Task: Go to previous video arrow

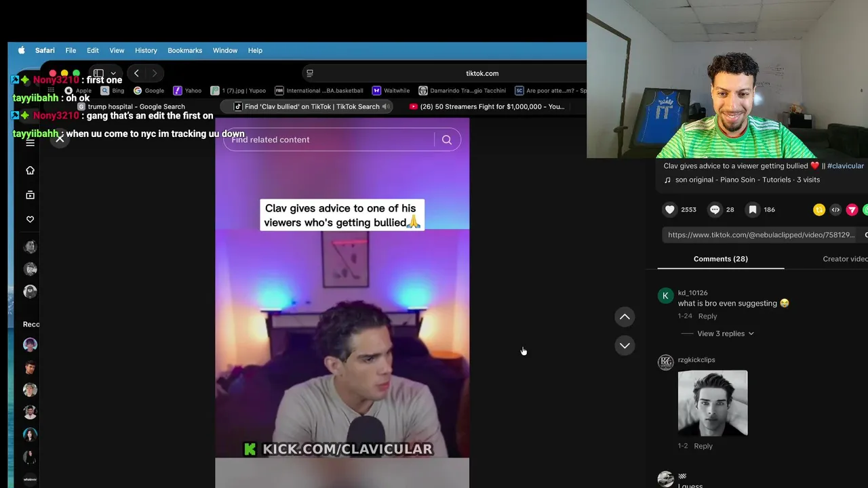Action: tap(625, 317)
